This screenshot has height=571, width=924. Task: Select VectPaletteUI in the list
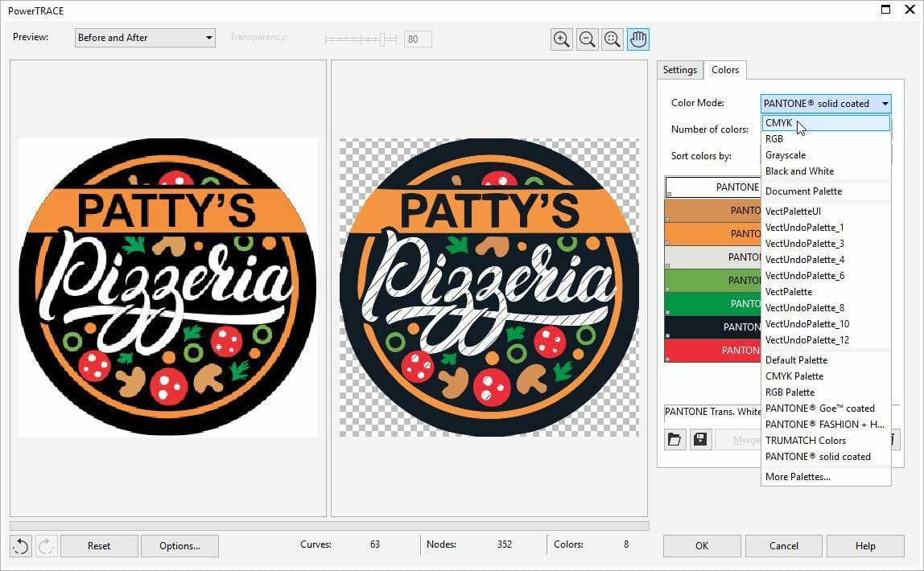[826, 212]
